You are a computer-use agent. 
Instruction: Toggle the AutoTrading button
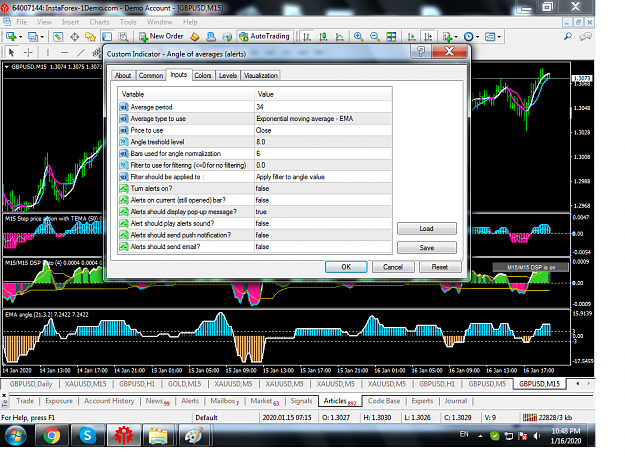point(264,36)
